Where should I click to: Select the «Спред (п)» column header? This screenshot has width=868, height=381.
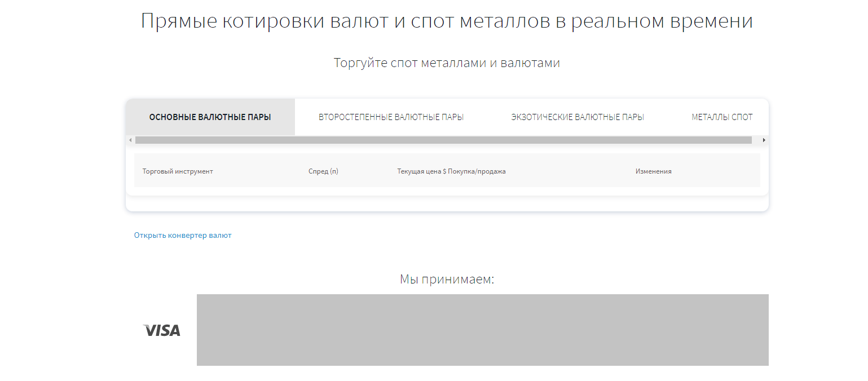tap(323, 171)
